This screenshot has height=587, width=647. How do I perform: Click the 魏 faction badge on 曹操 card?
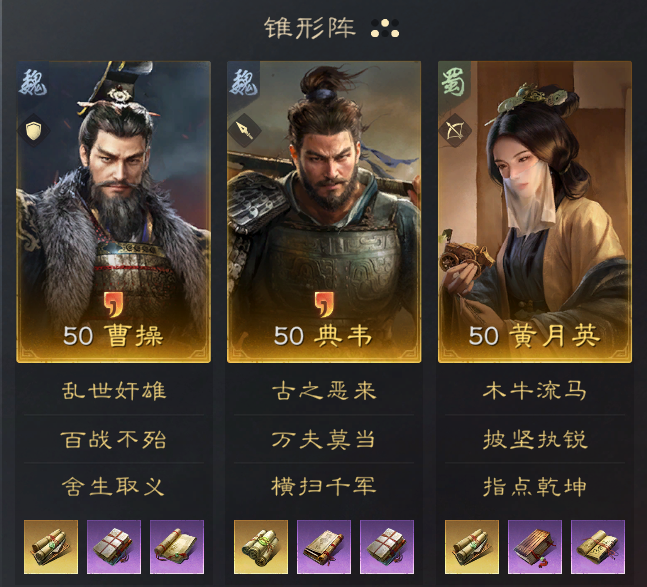click(33, 82)
